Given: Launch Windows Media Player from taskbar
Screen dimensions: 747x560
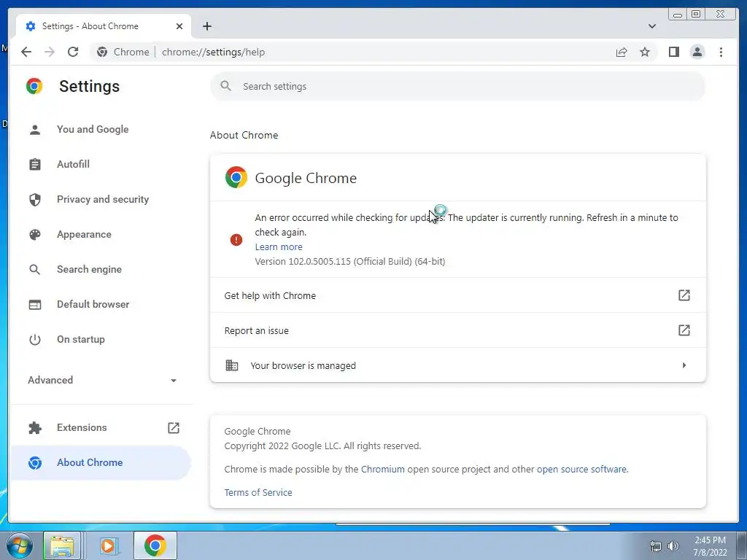Looking at the screenshot, I should click(x=108, y=545).
